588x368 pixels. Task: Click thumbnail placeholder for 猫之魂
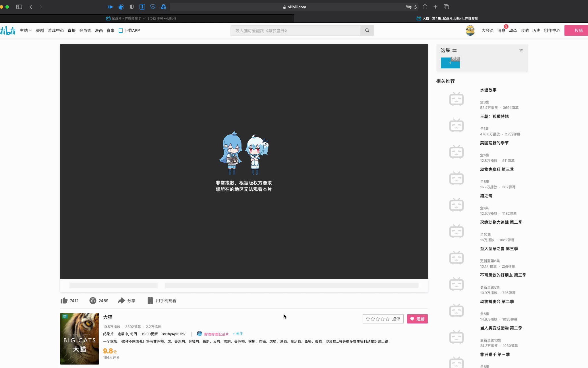pyautogui.click(x=457, y=205)
